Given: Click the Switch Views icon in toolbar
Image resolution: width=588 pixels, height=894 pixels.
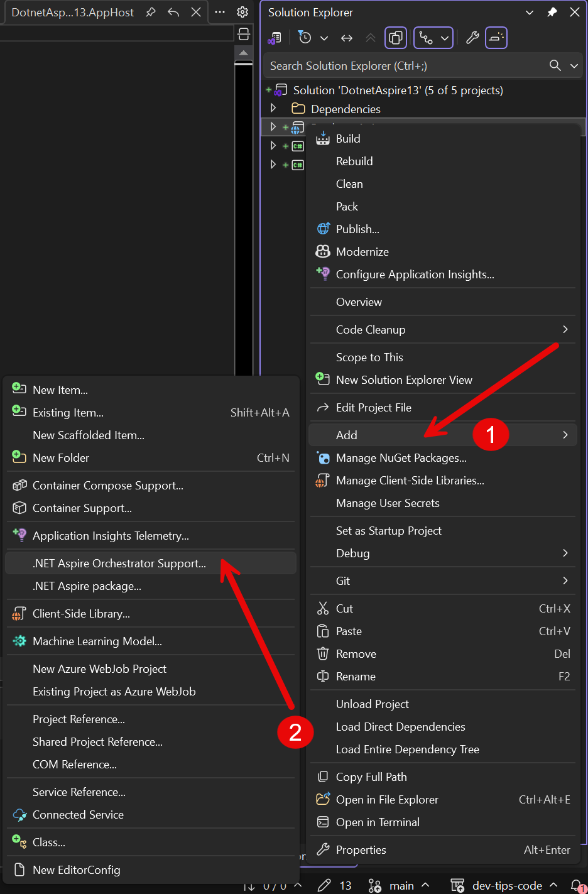Looking at the screenshot, I should 275,38.
